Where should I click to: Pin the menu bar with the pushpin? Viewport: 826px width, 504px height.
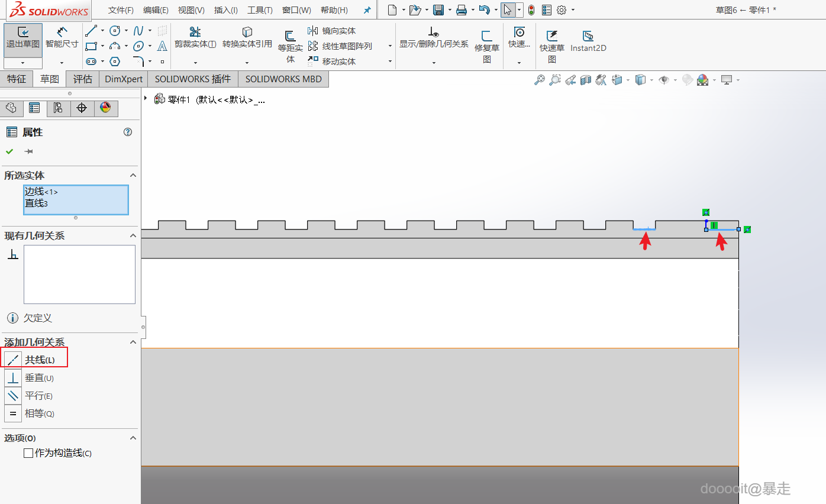[x=367, y=10]
